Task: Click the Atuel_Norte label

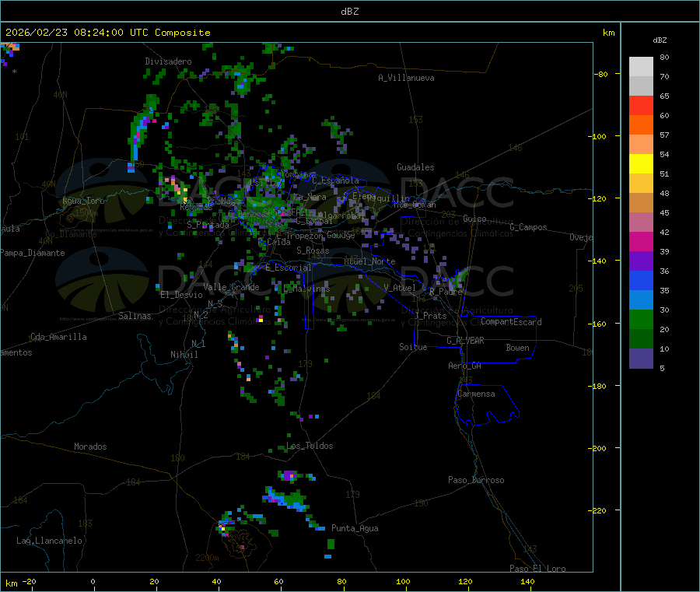Action: click(369, 261)
